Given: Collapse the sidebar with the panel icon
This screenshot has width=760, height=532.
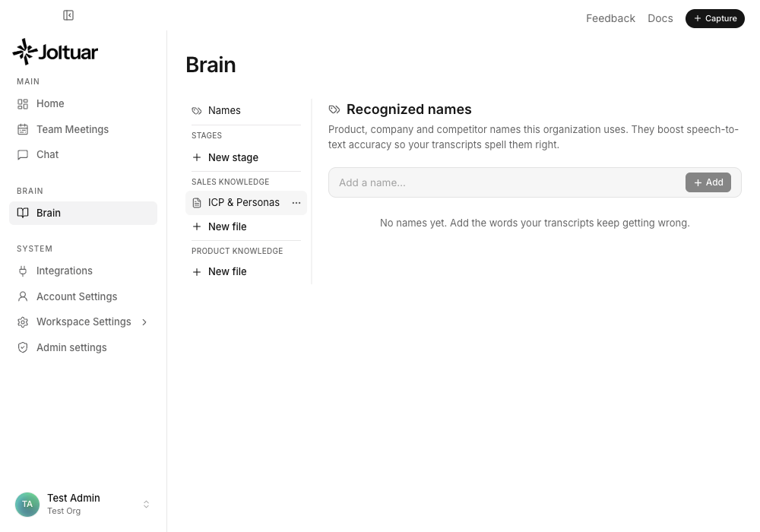Looking at the screenshot, I should 68,15.
